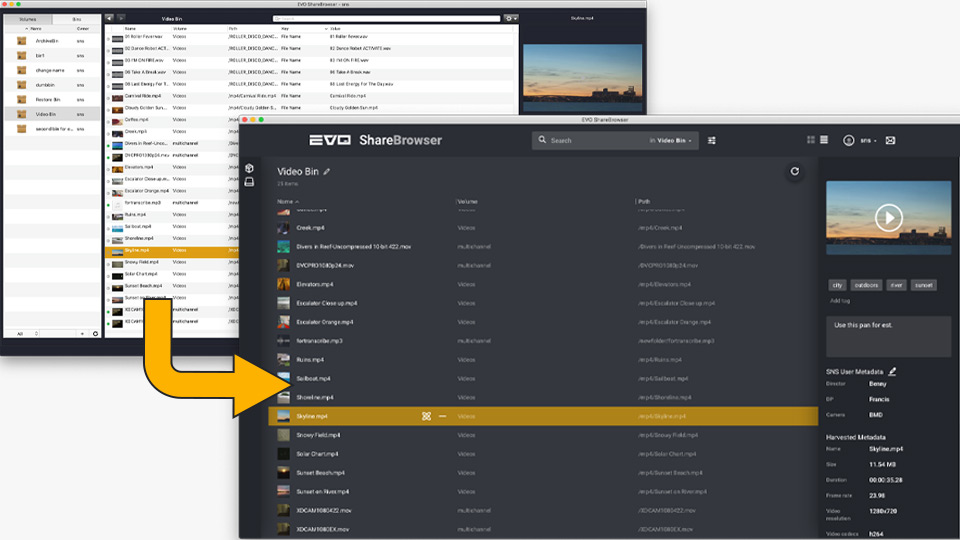Switch to list view
960x540 pixels.
point(824,140)
